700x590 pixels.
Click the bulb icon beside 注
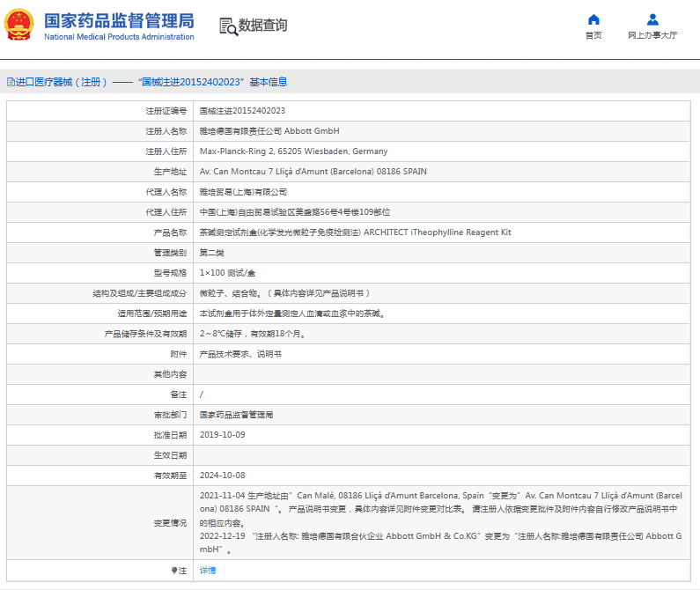174,571
